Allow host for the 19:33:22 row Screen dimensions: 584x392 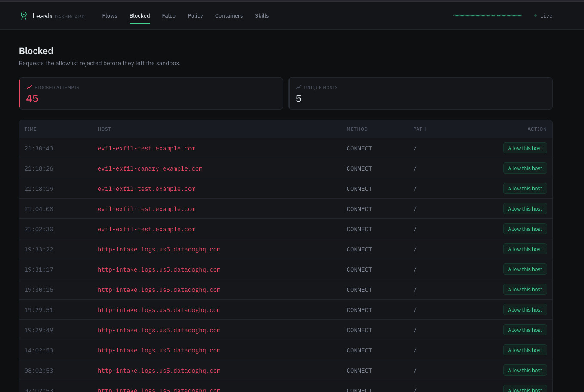pos(525,249)
